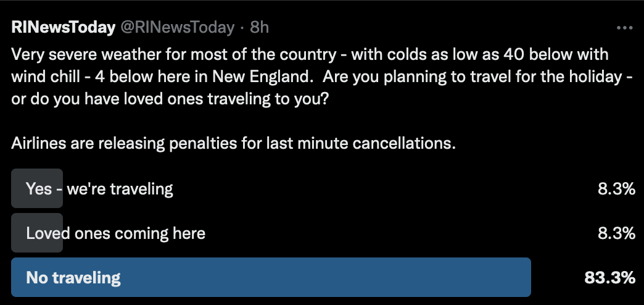Image resolution: width=644 pixels, height=305 pixels.
Task: Click the @RINewsToday handle
Action: click(x=178, y=28)
